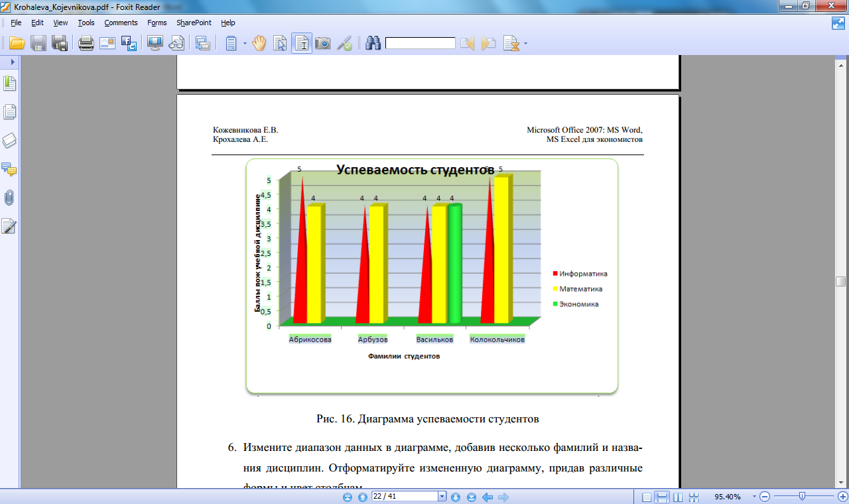
Task: Switch to single page layout
Action: pos(647,497)
